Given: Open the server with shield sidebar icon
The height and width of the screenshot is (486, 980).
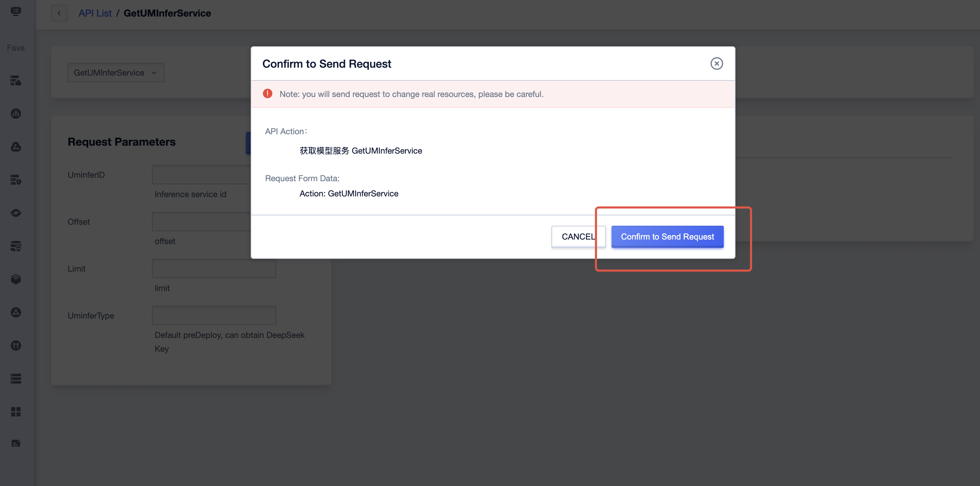Looking at the screenshot, I should click(x=16, y=180).
